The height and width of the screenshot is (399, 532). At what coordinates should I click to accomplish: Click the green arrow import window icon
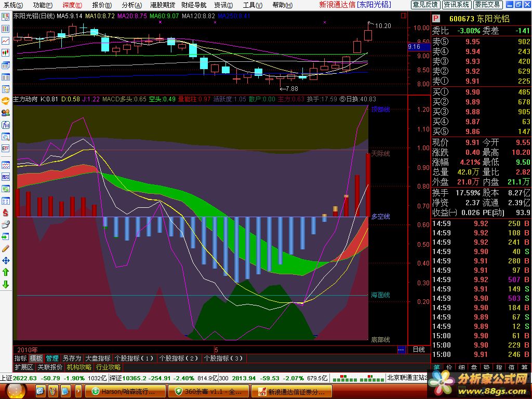pyautogui.click(x=5, y=236)
